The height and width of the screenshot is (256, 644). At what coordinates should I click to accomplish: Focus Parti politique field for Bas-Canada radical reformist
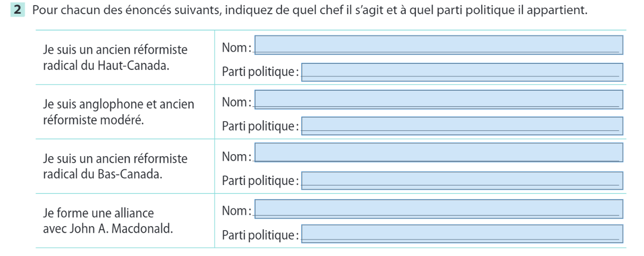click(x=461, y=180)
